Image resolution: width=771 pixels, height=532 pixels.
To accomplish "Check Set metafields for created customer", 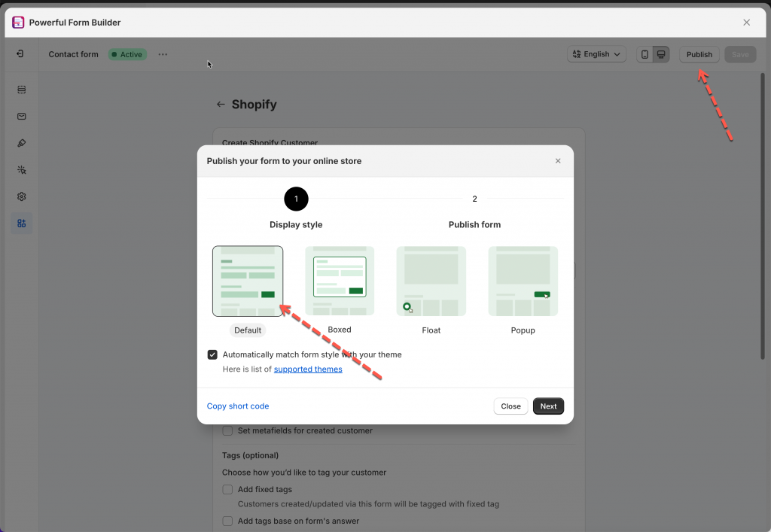I will click(227, 431).
